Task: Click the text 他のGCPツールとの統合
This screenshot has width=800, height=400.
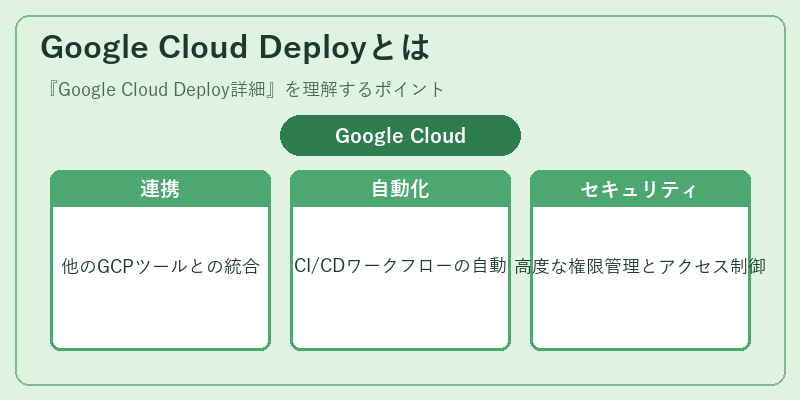Action: point(160,266)
